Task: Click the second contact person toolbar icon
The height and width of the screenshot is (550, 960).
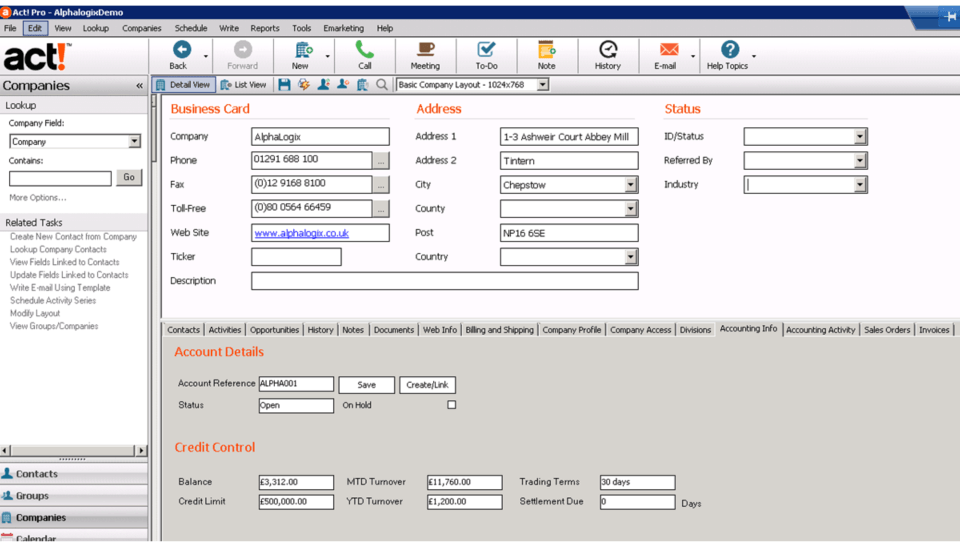Action: tap(343, 85)
